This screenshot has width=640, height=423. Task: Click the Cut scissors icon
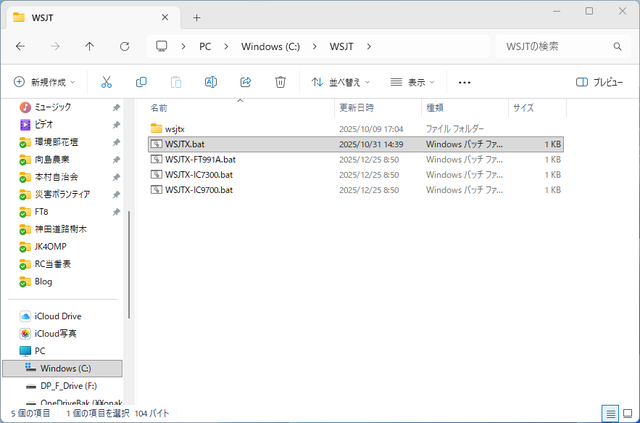[106, 82]
